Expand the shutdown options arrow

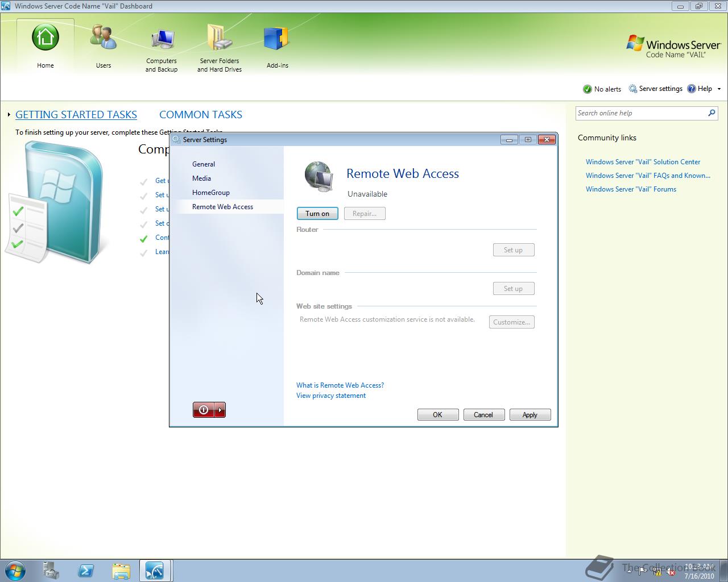220,410
